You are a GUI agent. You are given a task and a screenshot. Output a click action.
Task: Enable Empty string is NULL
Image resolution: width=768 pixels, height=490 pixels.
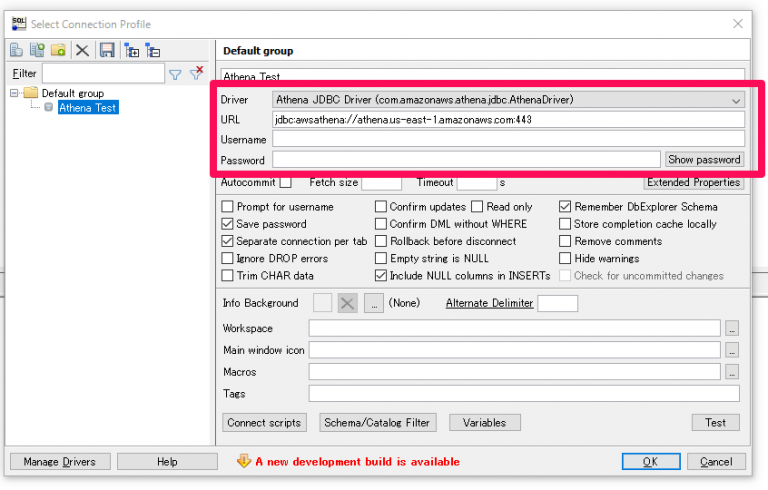381,258
